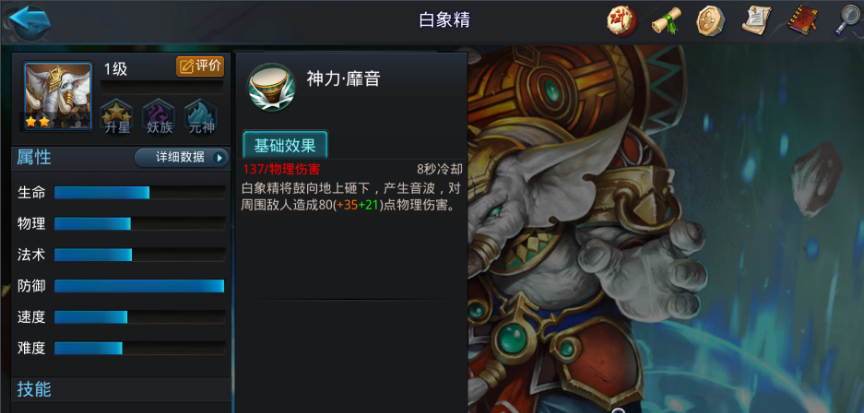This screenshot has width=864, height=413.
Task: Open the scroll with green ribbon icon
Action: [x=666, y=21]
